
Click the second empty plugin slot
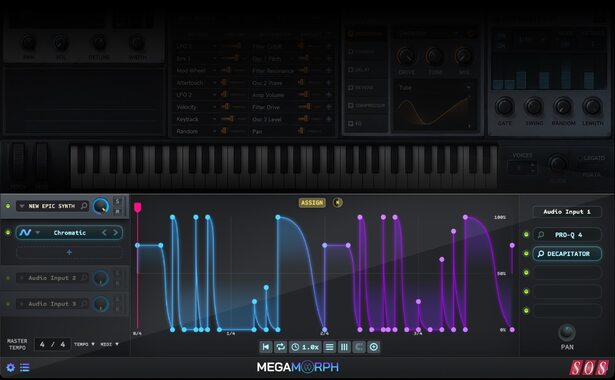pos(567,291)
